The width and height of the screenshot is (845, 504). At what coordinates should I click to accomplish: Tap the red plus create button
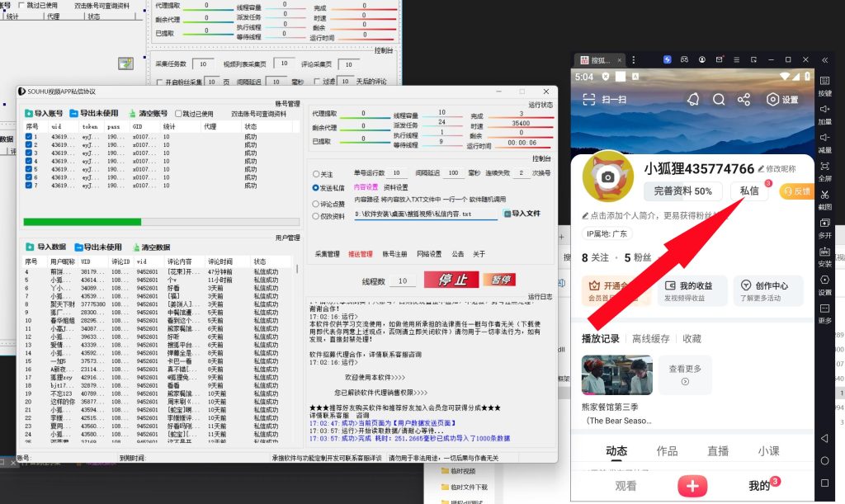point(692,486)
